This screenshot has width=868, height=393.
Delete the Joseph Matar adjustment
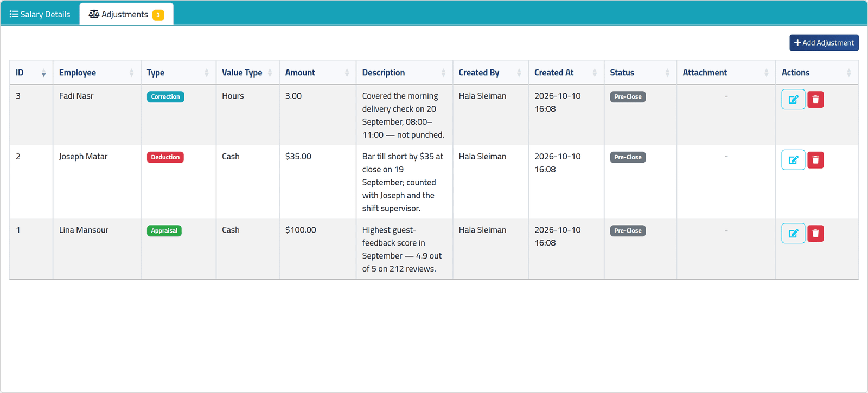tap(815, 160)
